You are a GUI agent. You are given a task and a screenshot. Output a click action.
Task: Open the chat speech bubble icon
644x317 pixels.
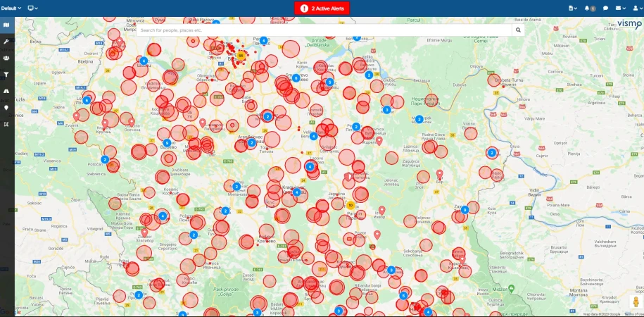[605, 8]
